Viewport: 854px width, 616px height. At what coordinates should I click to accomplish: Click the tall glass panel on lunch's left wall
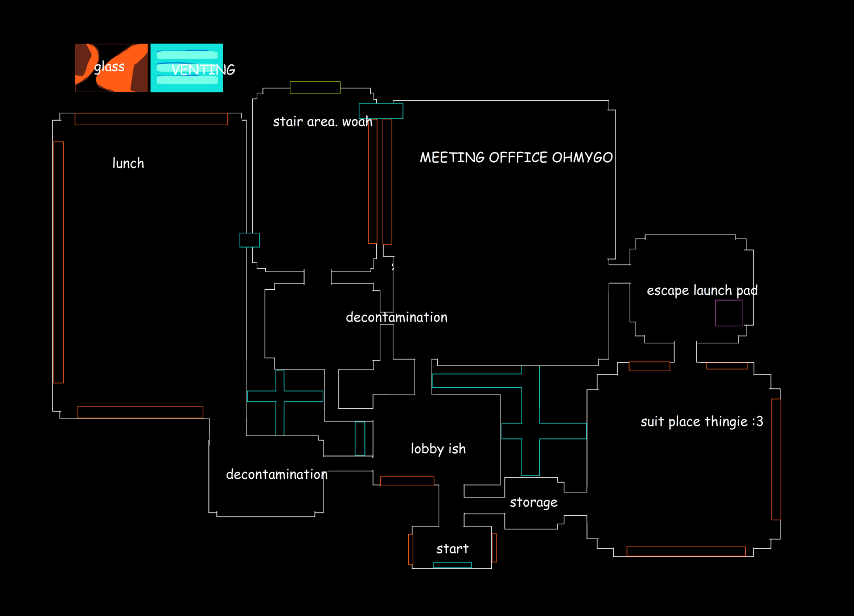click(x=58, y=262)
